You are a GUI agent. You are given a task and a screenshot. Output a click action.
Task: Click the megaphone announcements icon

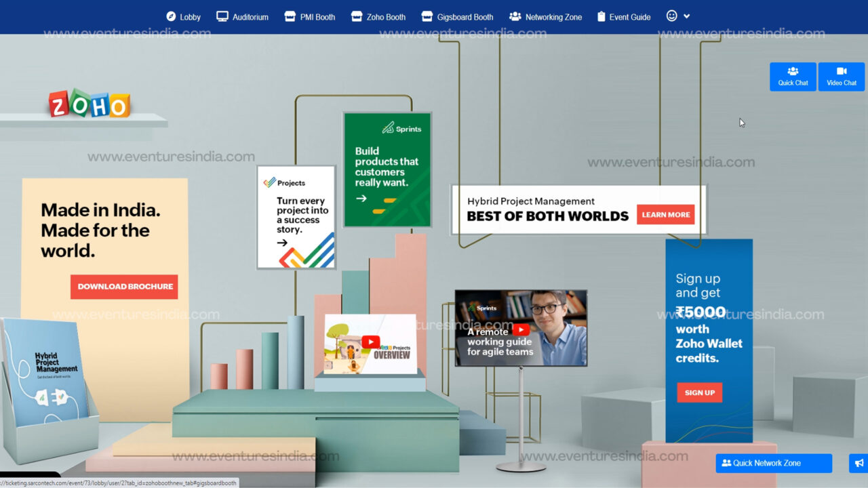point(858,463)
